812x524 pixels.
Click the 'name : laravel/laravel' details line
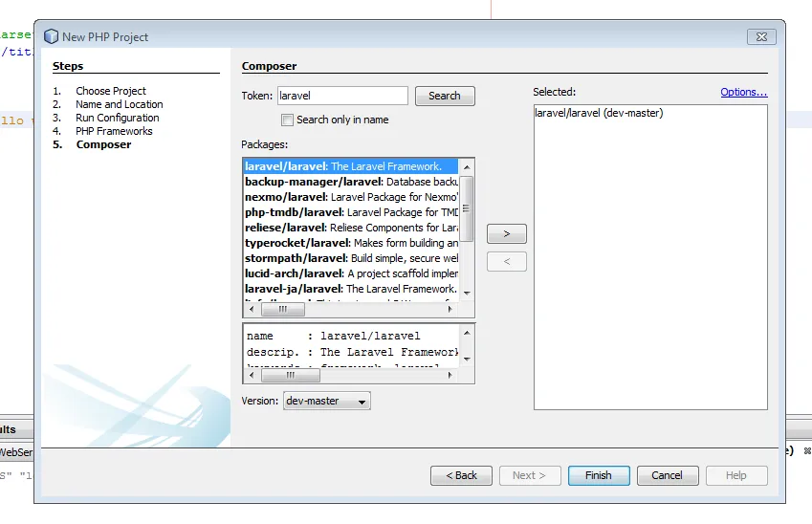[334, 336]
